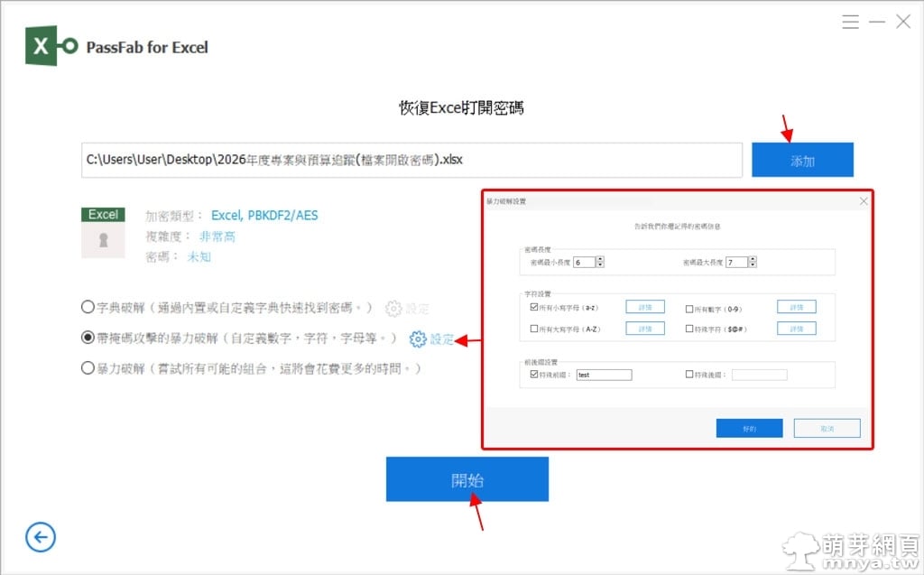Toggle the special suffix checkbox
This screenshot has width=924, height=575.
click(688, 374)
